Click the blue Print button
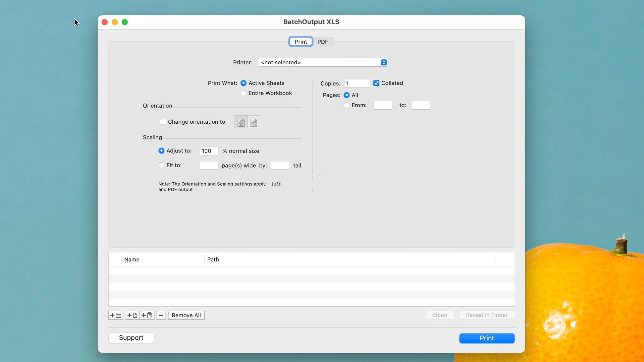 coord(487,338)
